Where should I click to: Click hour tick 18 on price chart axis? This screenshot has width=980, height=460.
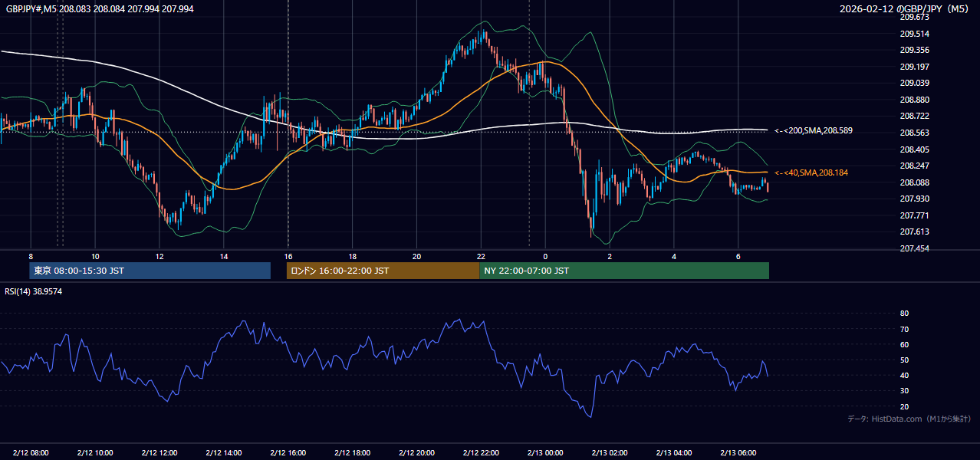tap(352, 256)
